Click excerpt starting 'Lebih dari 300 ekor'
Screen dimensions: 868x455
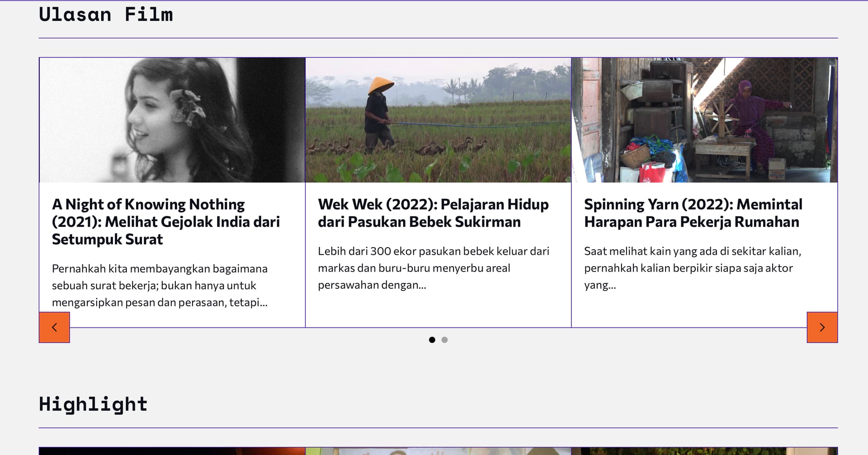click(x=434, y=268)
